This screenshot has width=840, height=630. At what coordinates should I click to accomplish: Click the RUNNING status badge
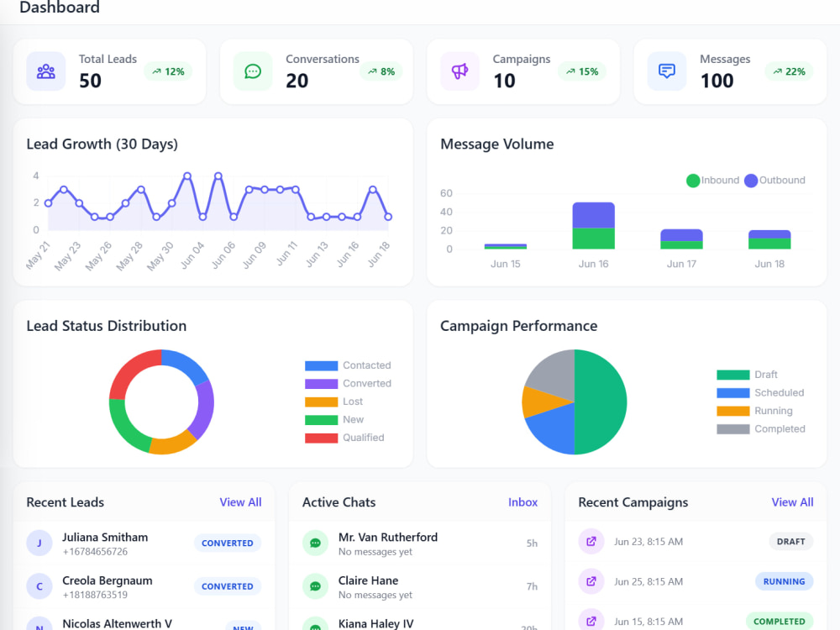[x=785, y=581]
